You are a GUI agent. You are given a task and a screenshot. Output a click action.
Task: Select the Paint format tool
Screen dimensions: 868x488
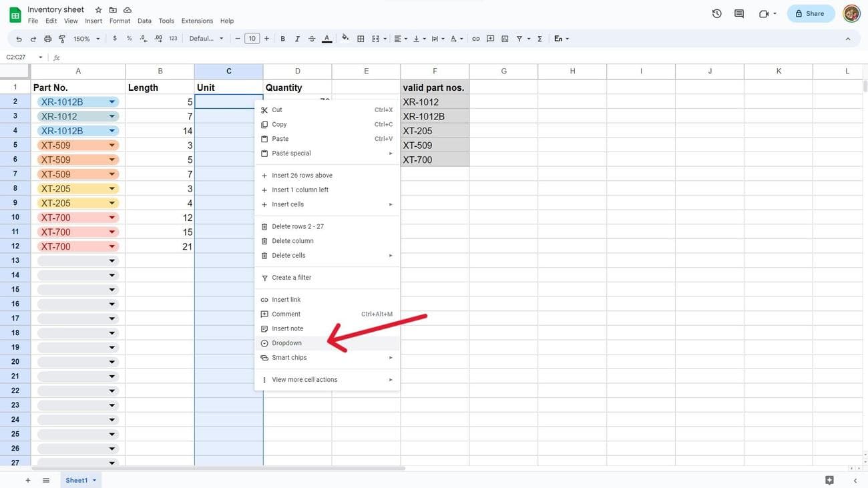(62, 39)
